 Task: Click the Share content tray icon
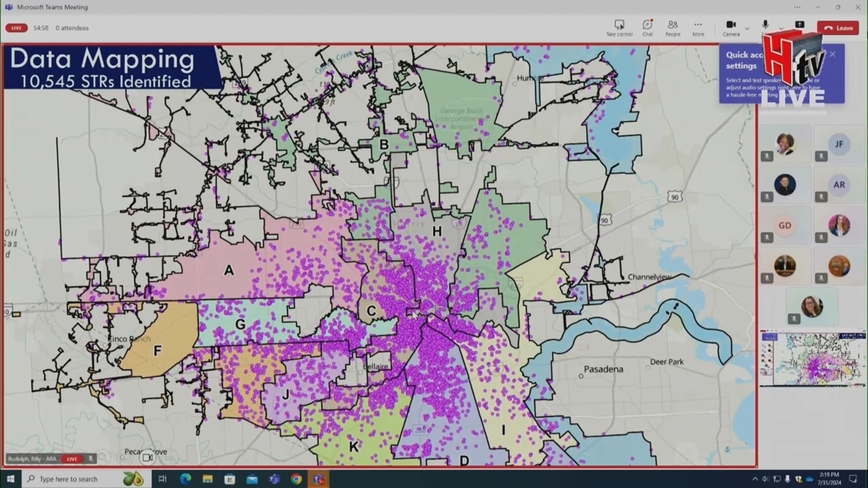coord(799,25)
